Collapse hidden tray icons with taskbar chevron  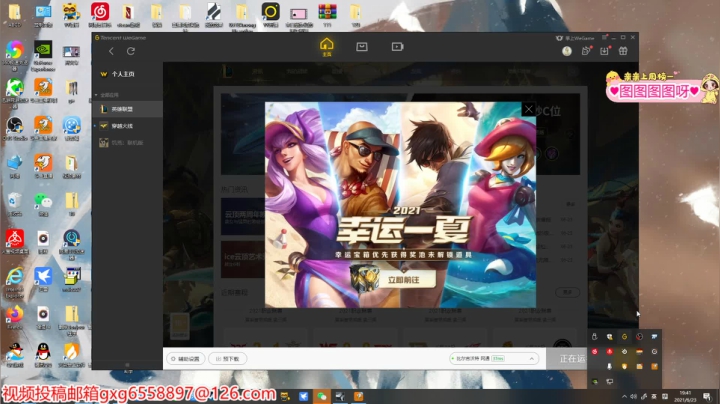tap(624, 397)
